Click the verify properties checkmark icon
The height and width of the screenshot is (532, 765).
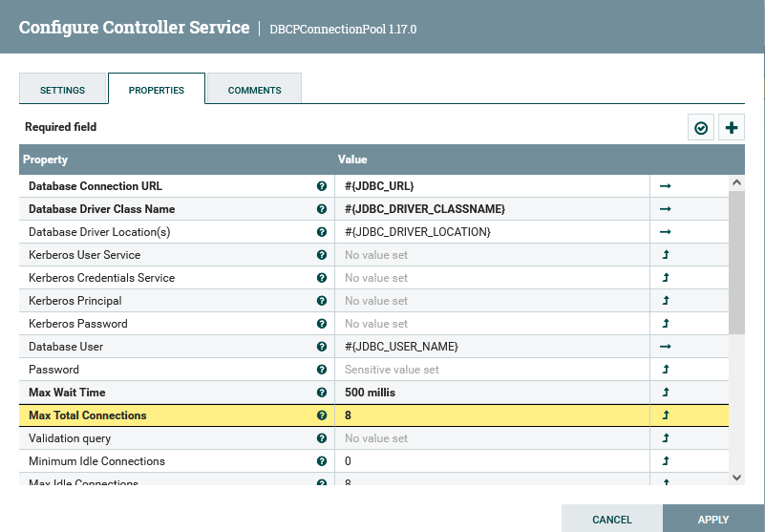701,127
